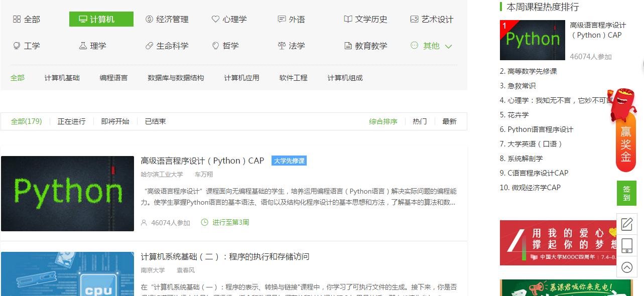Sort courses by 最新

449,121
